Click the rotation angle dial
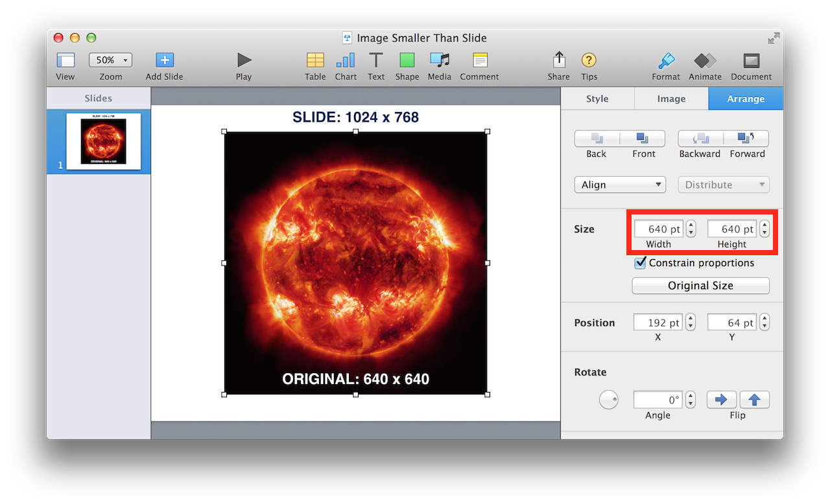The width and height of the screenshot is (830, 504). tap(608, 400)
